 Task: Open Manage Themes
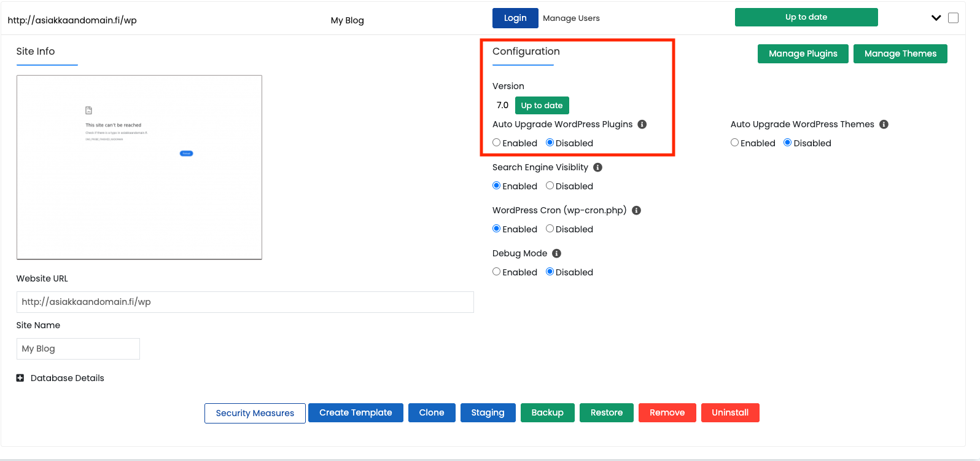(x=900, y=53)
